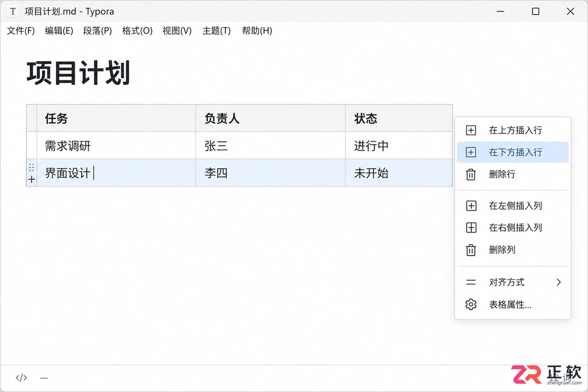
Task: Open the 文件(F) menu
Action: [x=21, y=31]
